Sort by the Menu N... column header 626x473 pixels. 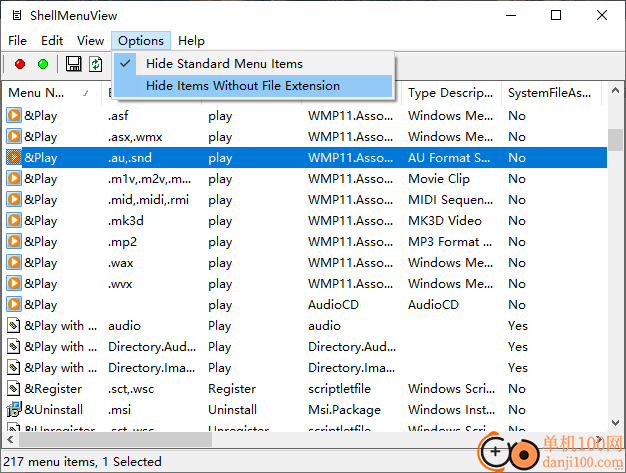pyautogui.click(x=52, y=93)
